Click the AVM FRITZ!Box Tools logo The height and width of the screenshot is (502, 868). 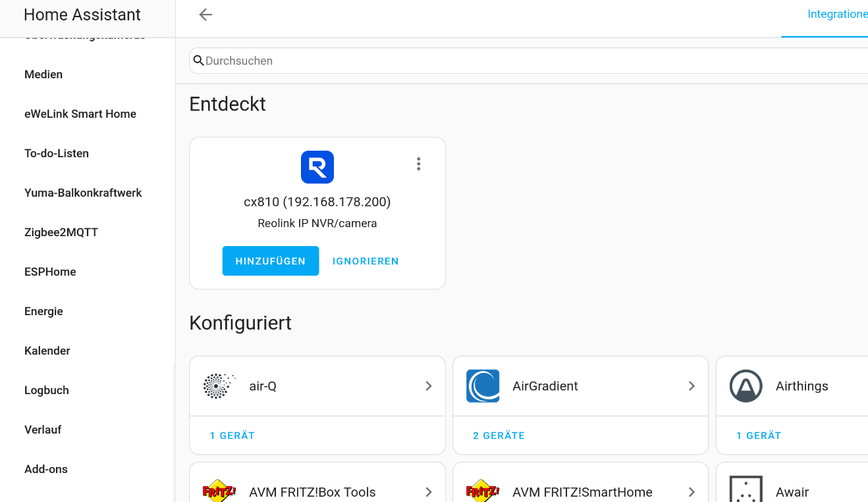click(219, 491)
